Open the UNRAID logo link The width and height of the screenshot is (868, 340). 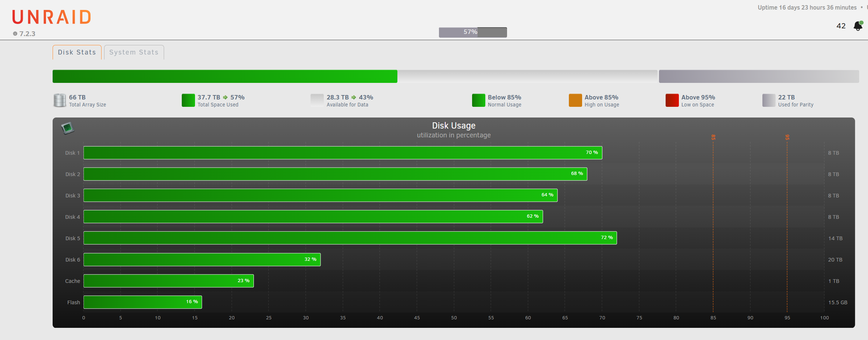52,17
